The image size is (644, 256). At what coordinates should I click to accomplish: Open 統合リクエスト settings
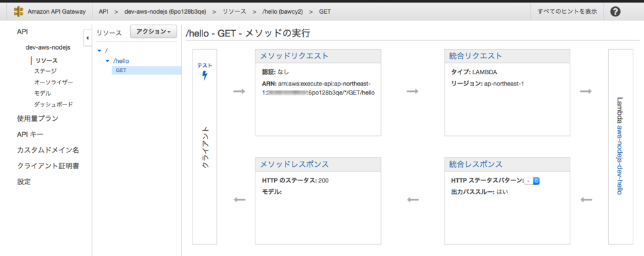click(475, 57)
